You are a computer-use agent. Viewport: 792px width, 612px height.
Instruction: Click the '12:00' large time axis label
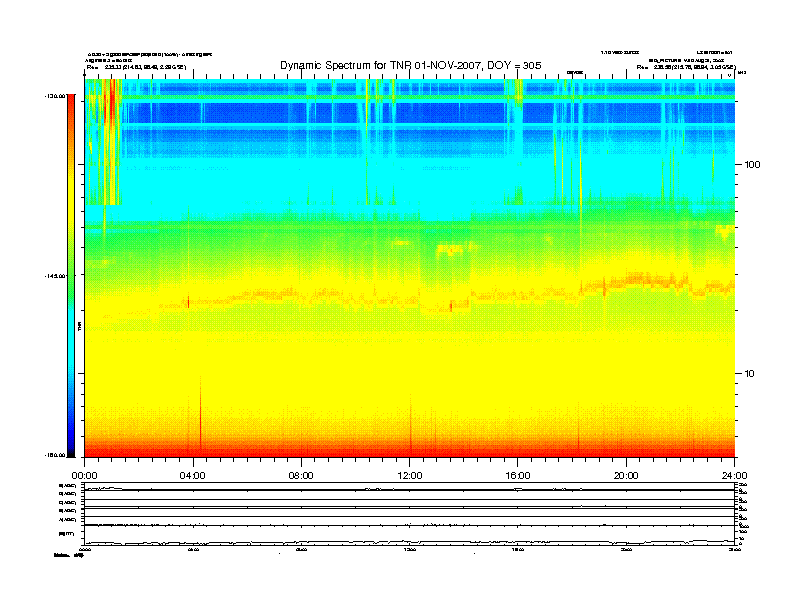[410, 476]
